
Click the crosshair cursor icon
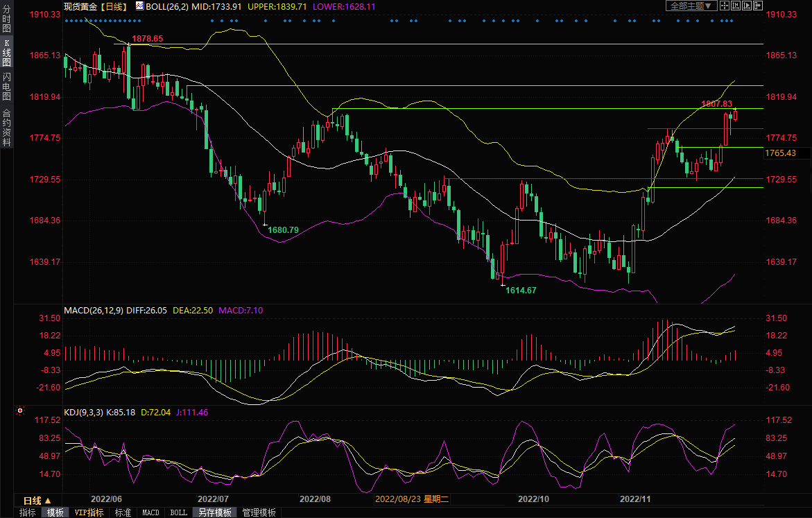(x=724, y=6)
